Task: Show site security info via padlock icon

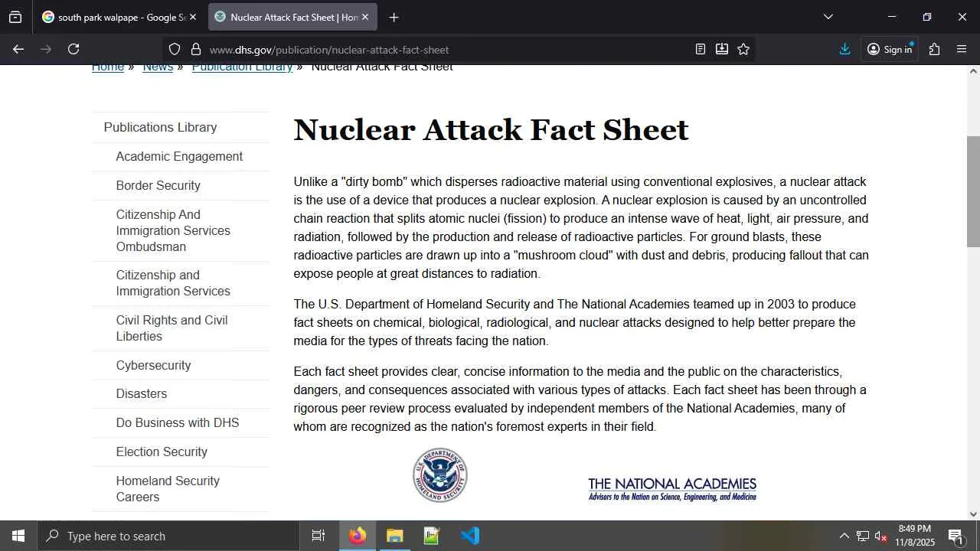Action: [196, 50]
